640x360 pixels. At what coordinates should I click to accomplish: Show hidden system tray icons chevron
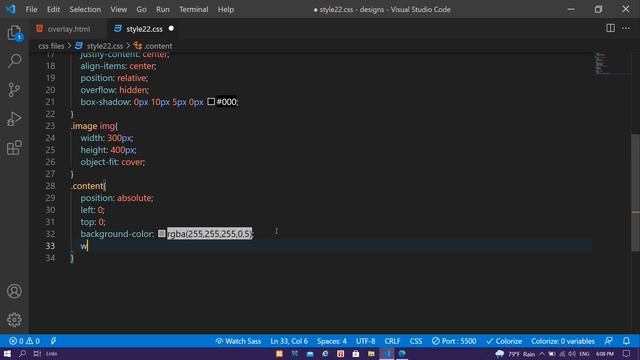tap(542, 353)
